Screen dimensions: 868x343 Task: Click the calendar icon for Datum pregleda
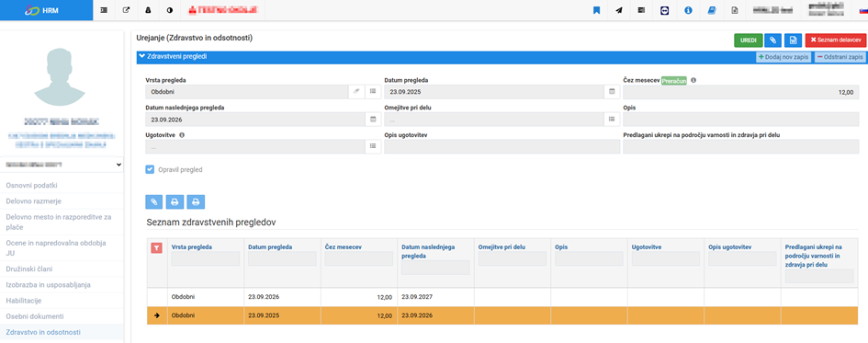click(613, 91)
